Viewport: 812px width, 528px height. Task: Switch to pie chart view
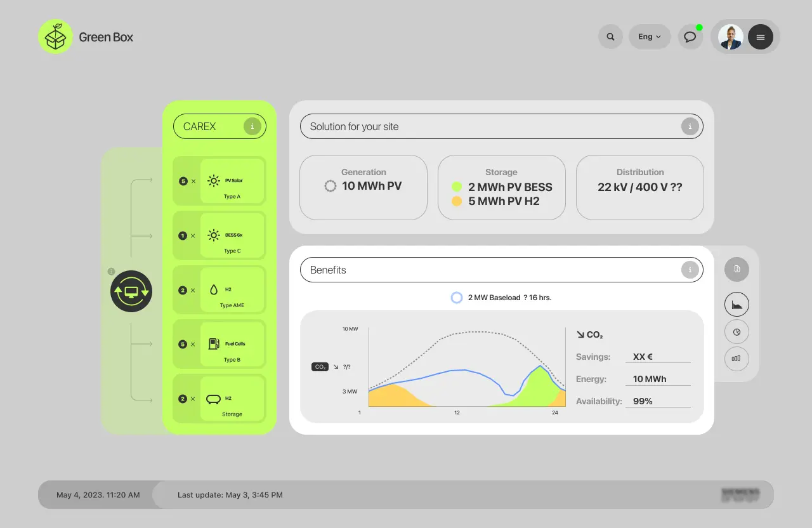click(x=737, y=331)
